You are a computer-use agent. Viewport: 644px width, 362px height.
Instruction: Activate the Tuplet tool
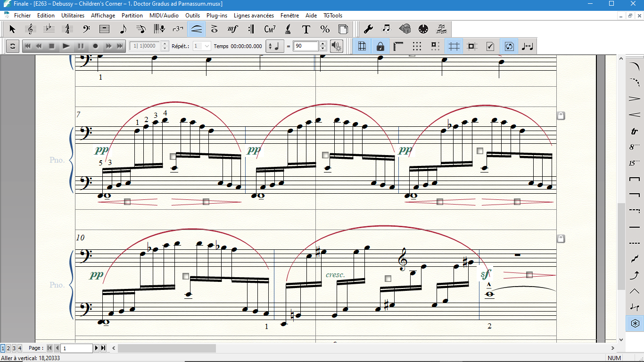coord(178,29)
